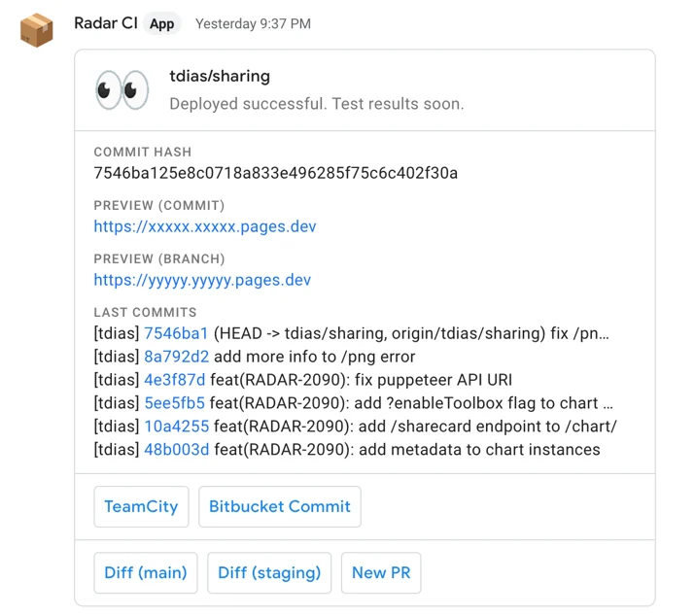Click the Yesterday 9:37 PM timestamp
The image size is (695, 616).
point(253,23)
